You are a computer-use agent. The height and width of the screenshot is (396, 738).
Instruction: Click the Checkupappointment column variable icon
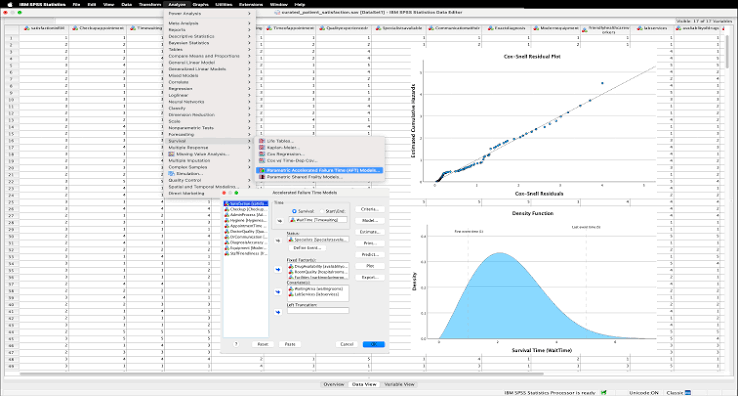point(75,28)
